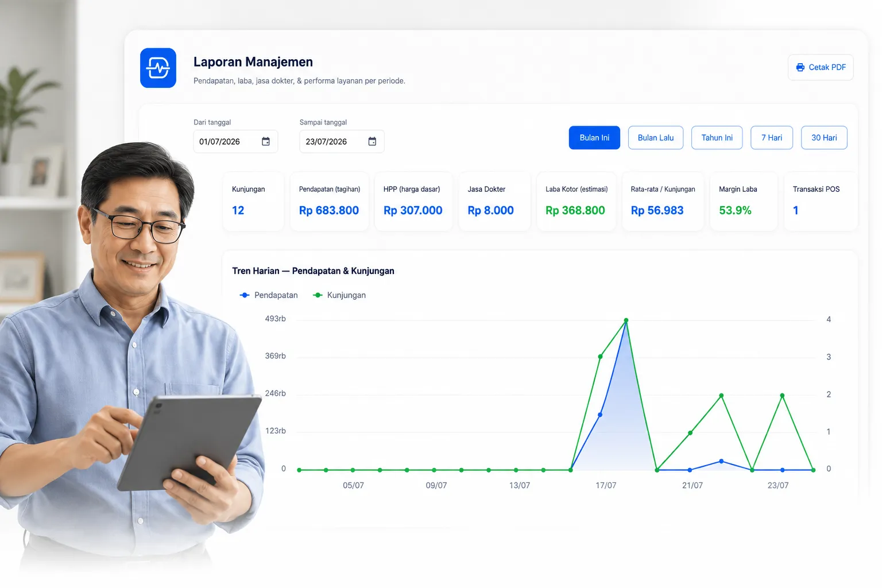This screenshot has width=882, height=588.
Task: Click the 21/07 x-axis label
Action: (x=693, y=485)
